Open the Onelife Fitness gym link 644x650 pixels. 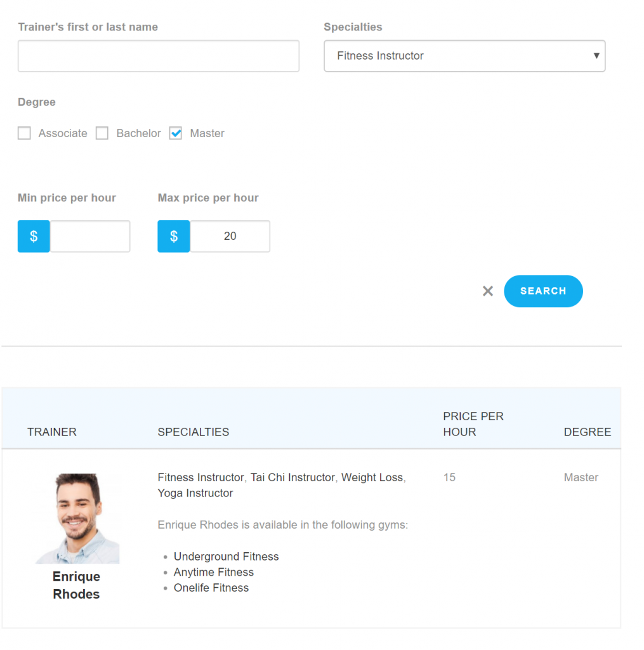[211, 588]
